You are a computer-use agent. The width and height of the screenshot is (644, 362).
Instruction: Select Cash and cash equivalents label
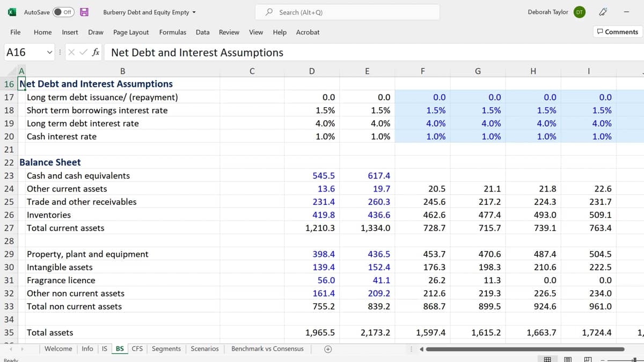coord(78,176)
